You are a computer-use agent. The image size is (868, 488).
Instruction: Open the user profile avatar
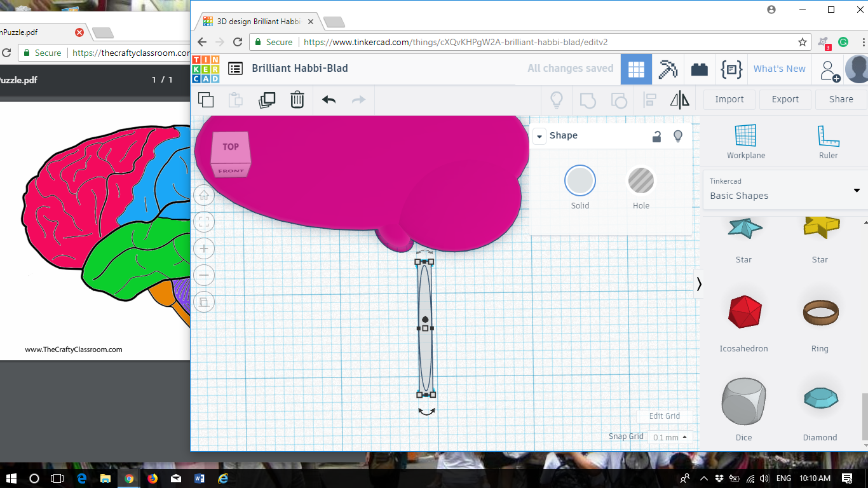tap(857, 69)
